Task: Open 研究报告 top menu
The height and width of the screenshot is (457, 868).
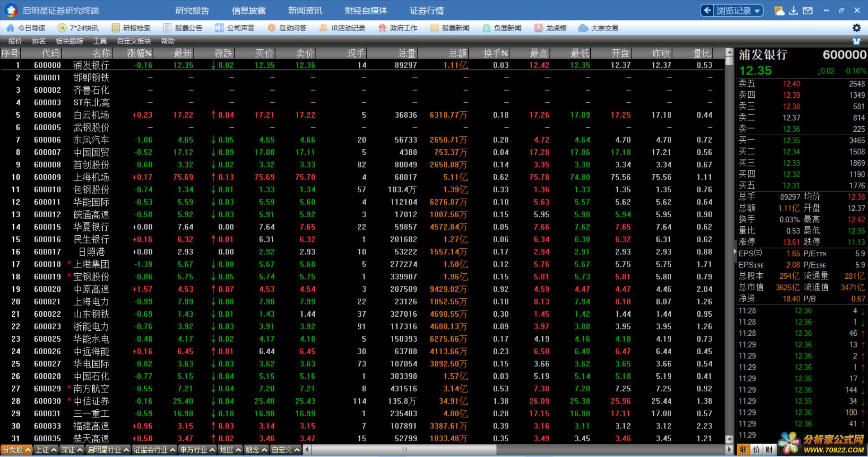Action: pyautogui.click(x=192, y=10)
